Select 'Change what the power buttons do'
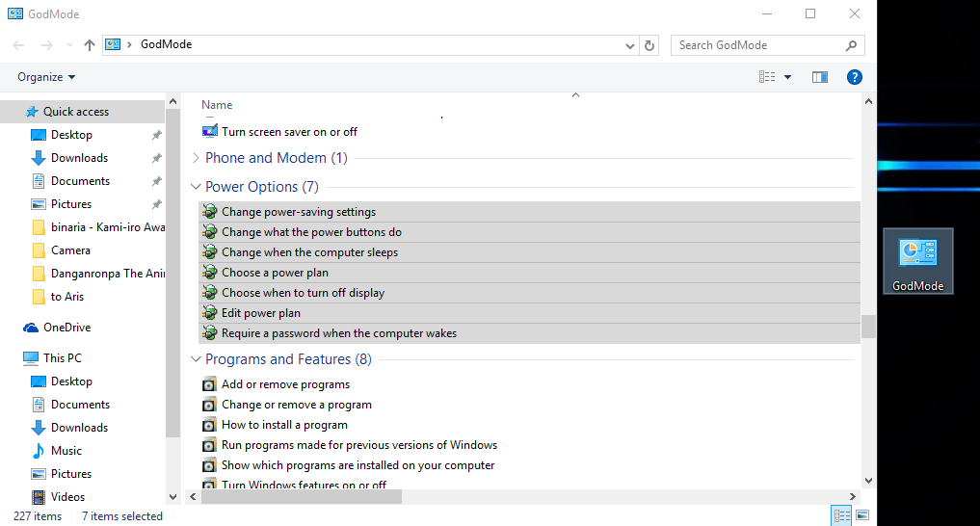 (529, 232)
